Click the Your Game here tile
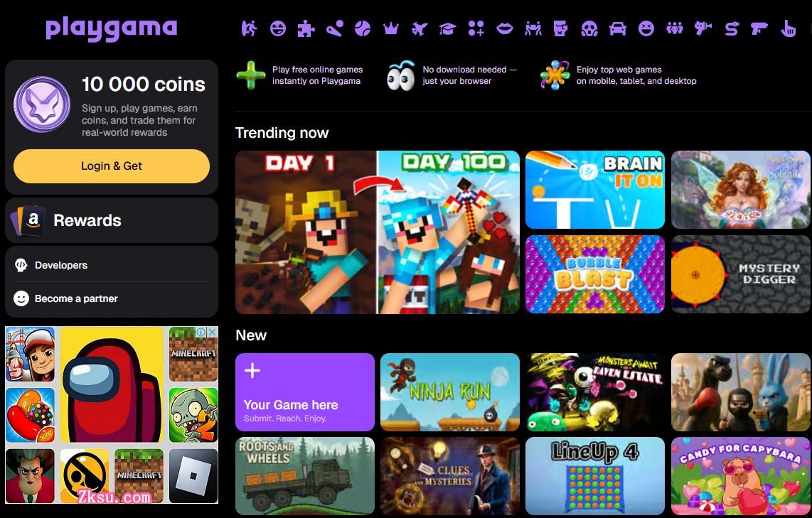This screenshot has height=518, width=812. [304, 392]
